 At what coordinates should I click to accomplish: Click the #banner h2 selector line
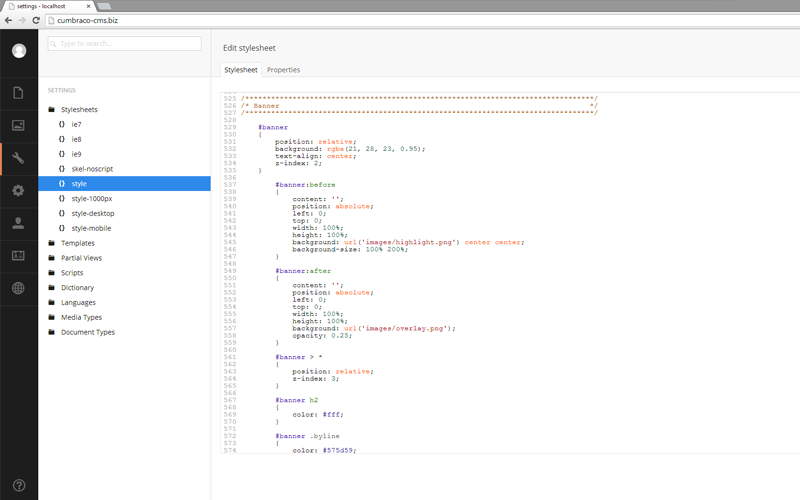pos(296,400)
